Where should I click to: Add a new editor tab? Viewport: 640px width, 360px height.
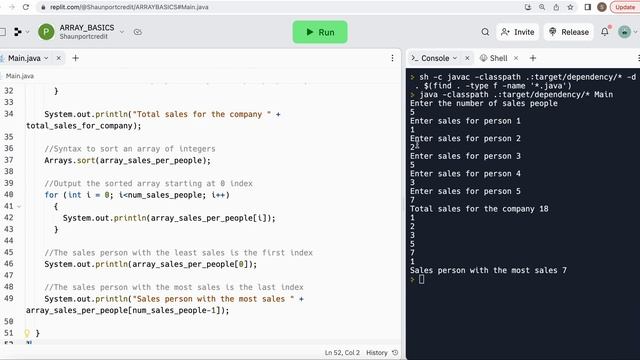[75, 58]
